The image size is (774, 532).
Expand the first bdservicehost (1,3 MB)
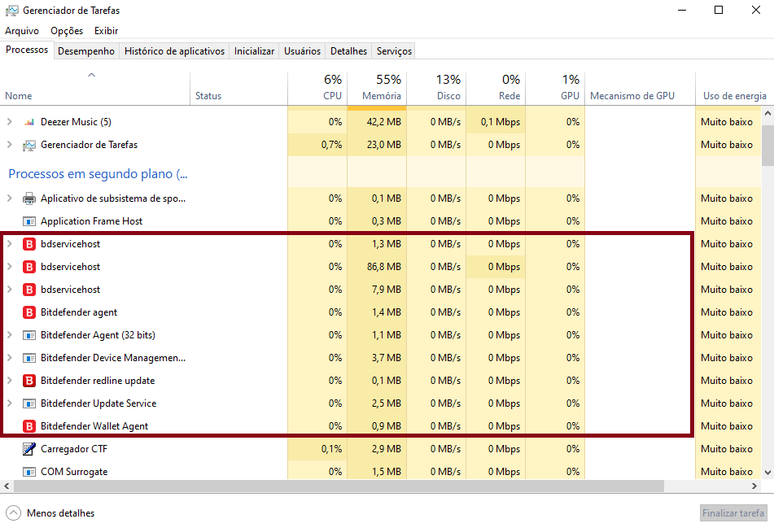[x=10, y=244]
